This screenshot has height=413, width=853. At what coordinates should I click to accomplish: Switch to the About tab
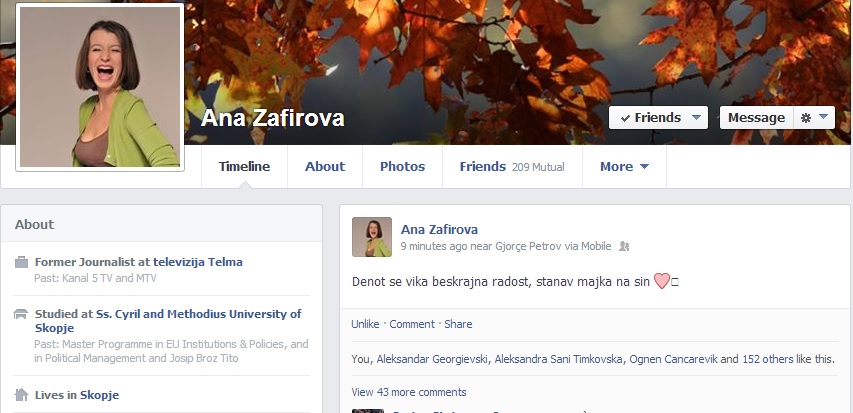(x=325, y=167)
